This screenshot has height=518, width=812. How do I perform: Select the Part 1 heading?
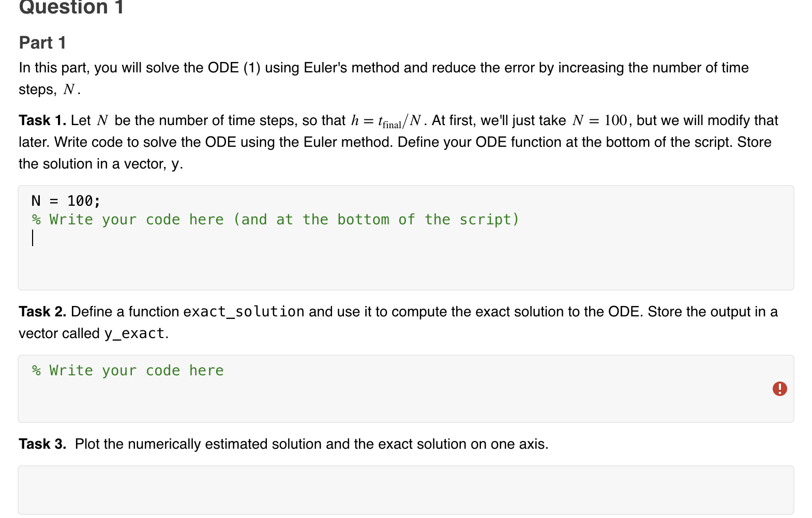[x=42, y=42]
